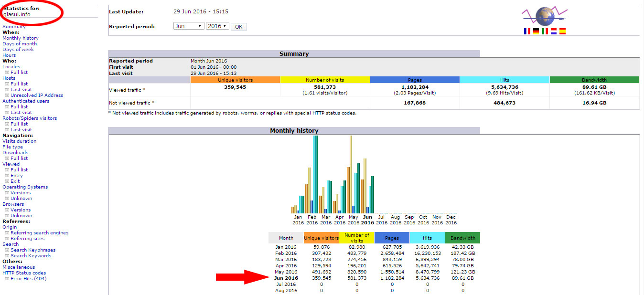Switch language using the French flag
The width and height of the screenshot is (644, 295).
(x=527, y=31)
